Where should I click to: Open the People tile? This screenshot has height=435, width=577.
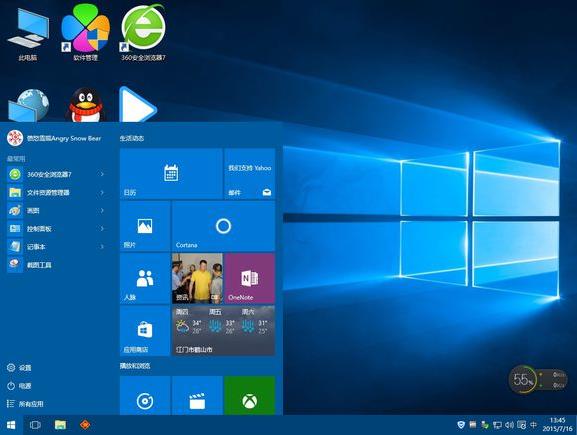point(145,278)
